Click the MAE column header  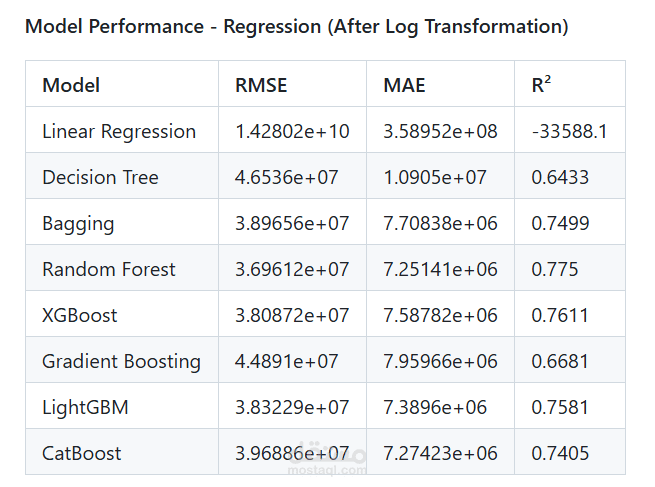point(404,85)
